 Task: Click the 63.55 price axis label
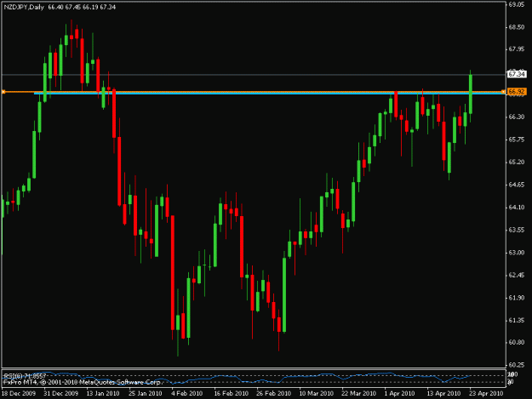[517, 230]
